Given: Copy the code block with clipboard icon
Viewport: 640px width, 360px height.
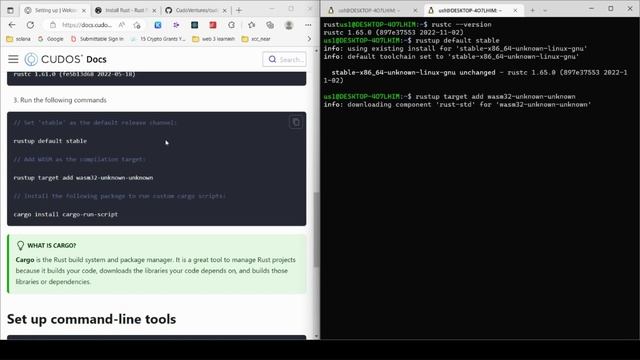Looking at the screenshot, I should click(x=296, y=122).
